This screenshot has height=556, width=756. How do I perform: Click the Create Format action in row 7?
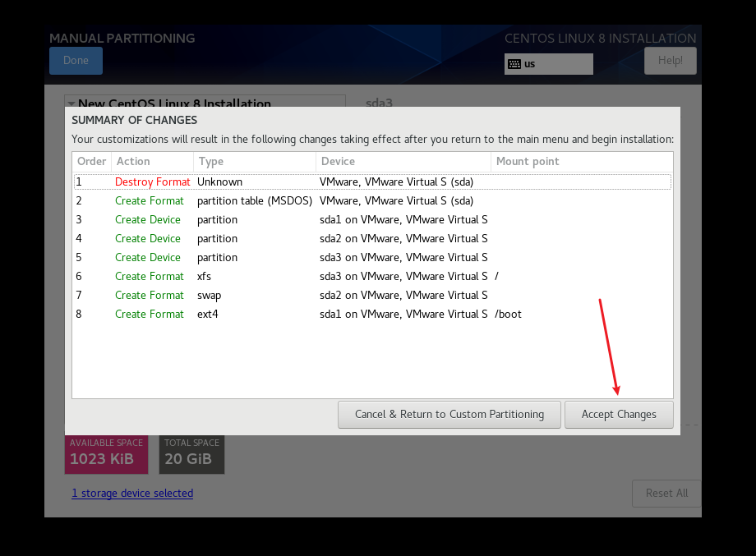pos(149,296)
